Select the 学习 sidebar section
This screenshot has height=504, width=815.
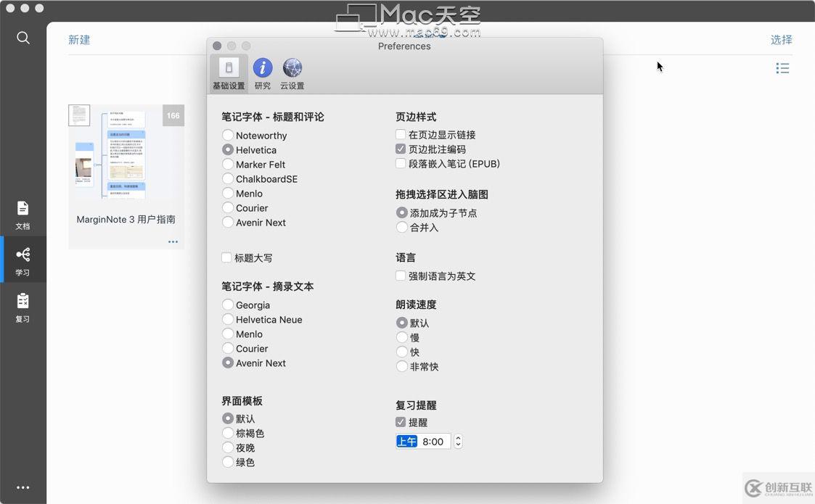22,259
